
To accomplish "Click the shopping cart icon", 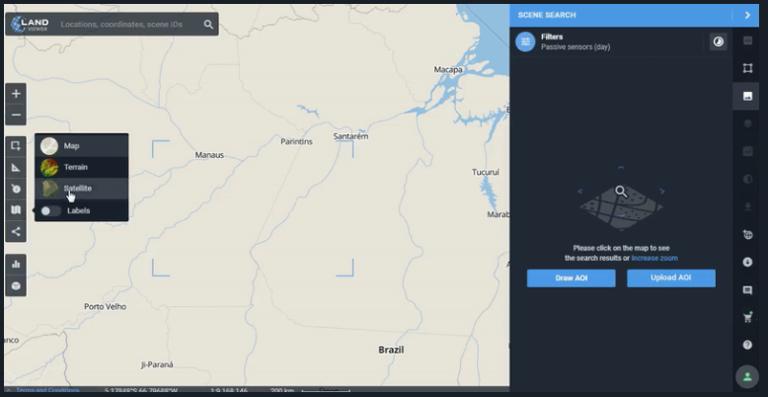I will pos(747,317).
